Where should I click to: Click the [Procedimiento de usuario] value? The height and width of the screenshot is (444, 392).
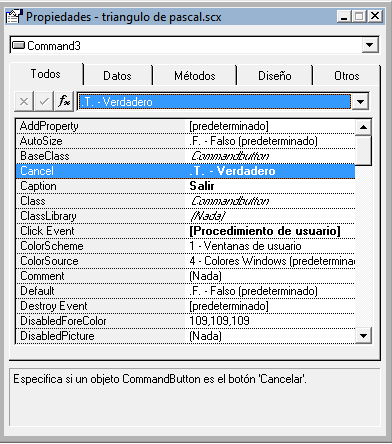(x=265, y=231)
